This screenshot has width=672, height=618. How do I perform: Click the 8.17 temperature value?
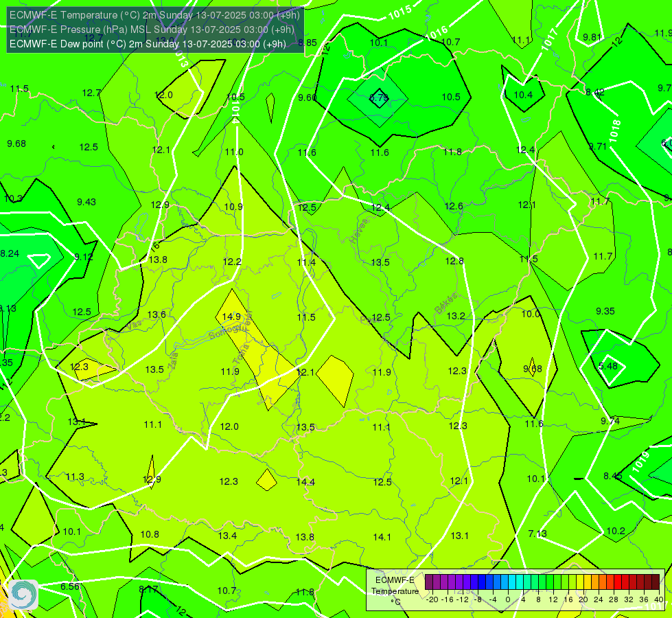coord(148,589)
